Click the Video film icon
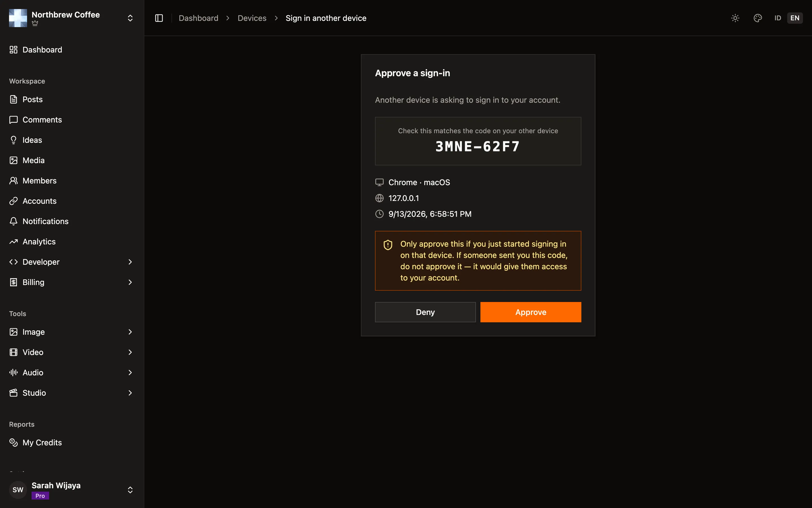This screenshot has height=508, width=812. click(14, 352)
